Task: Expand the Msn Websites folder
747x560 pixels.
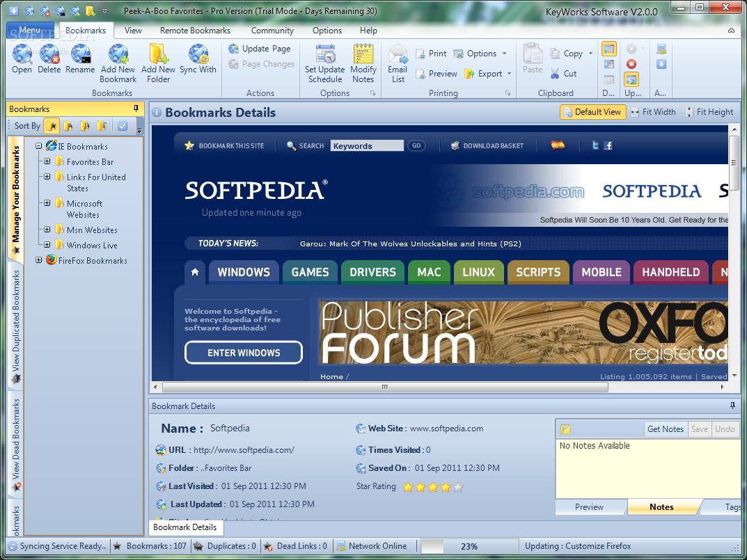Action: (x=47, y=230)
